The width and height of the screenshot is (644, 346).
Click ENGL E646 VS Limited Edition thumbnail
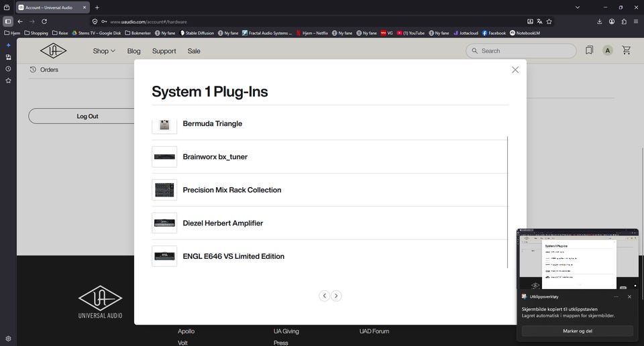tap(164, 256)
